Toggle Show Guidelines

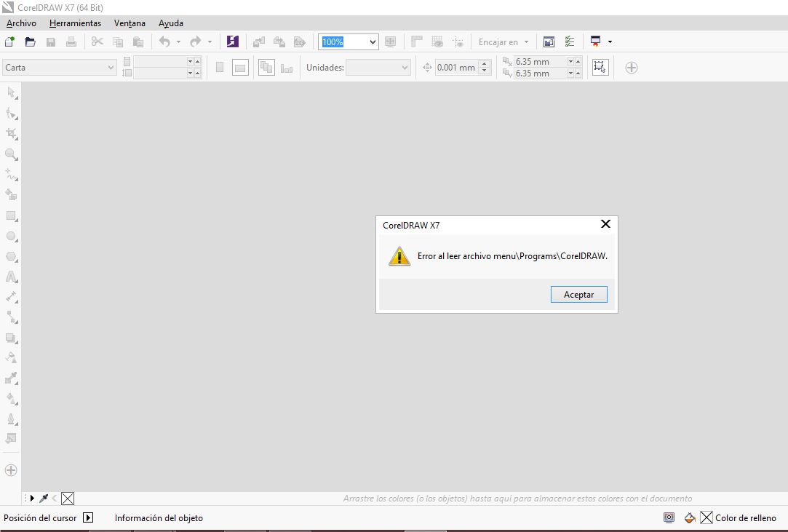point(458,41)
